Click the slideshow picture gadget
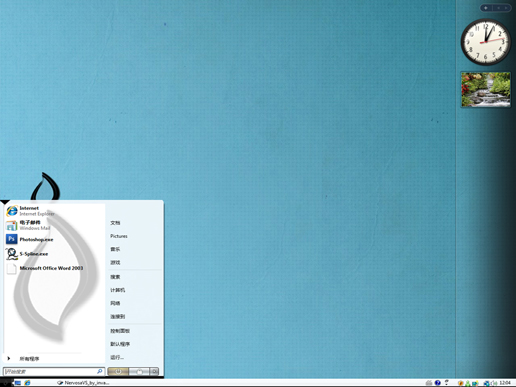The height and width of the screenshot is (387, 516). 485,89
